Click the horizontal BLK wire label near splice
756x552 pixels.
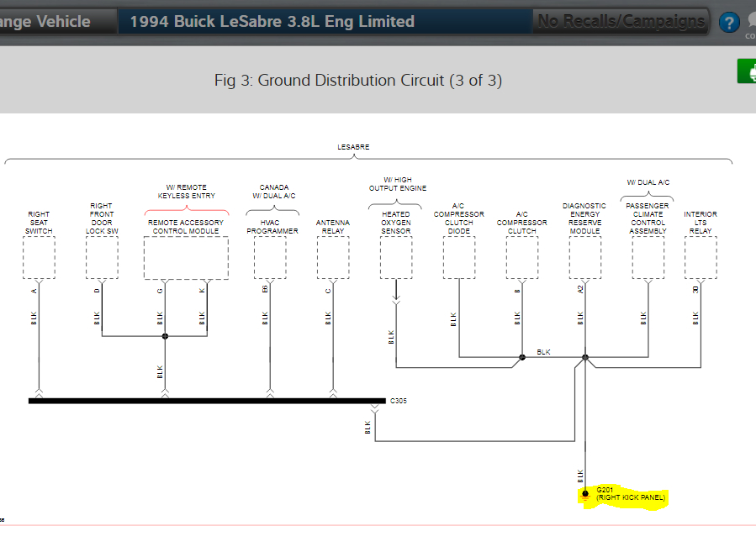click(543, 352)
